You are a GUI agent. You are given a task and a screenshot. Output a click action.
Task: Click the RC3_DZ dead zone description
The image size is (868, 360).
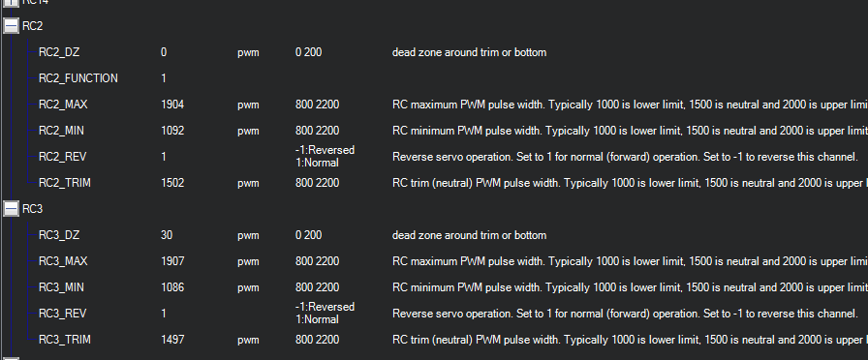(470, 235)
